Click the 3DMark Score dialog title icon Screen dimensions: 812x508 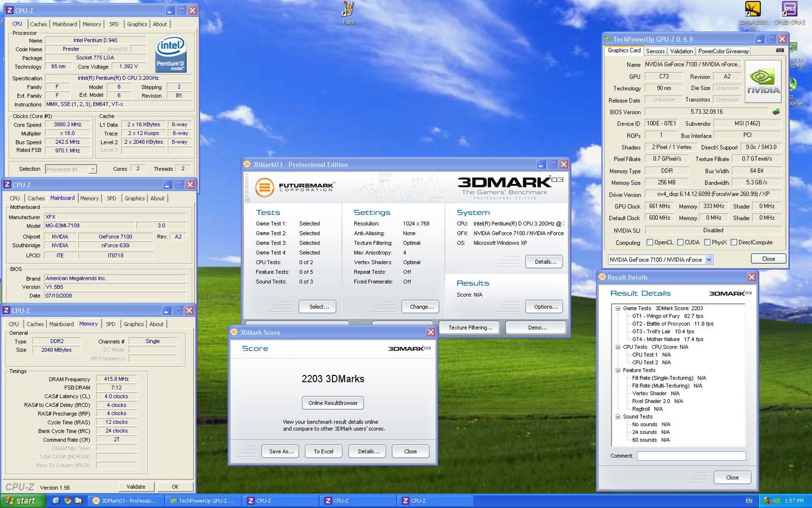tap(234, 332)
